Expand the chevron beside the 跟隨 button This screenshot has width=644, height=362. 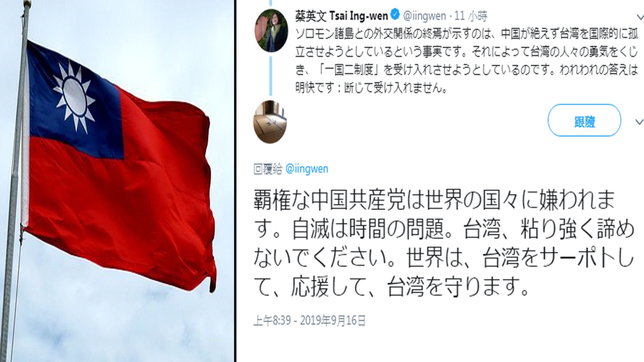point(640,122)
